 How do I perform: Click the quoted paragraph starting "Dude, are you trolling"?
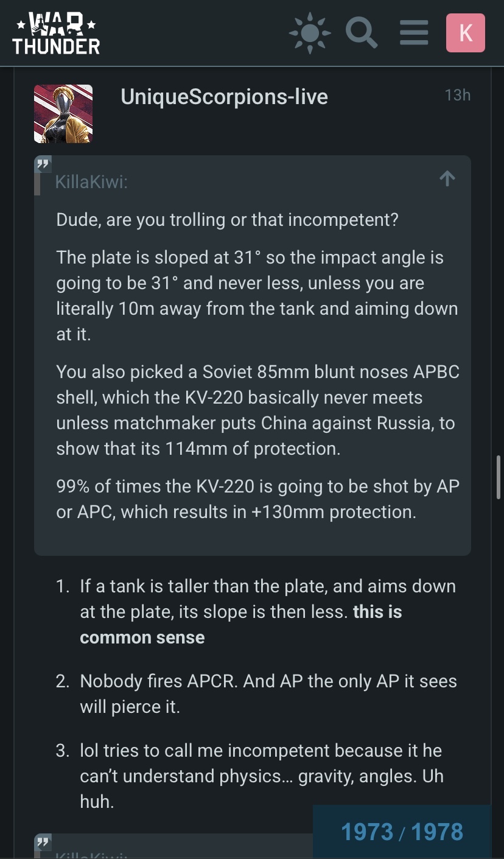point(227,219)
